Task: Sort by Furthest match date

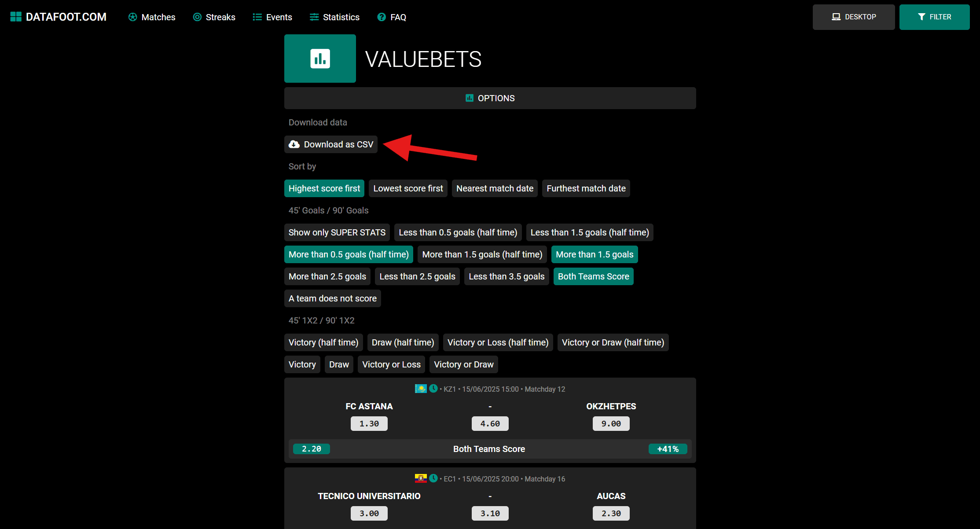Action: pos(586,188)
